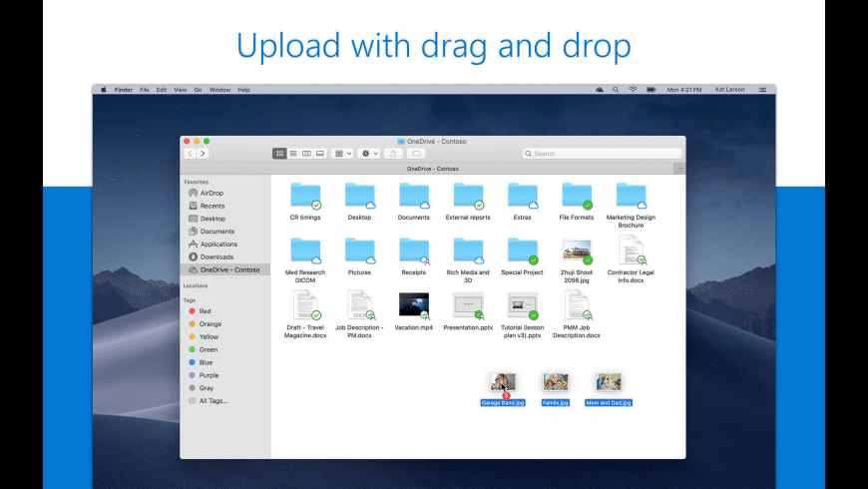This screenshot has width=868, height=489.
Task: Open the Pictures folder
Action: 360,250
